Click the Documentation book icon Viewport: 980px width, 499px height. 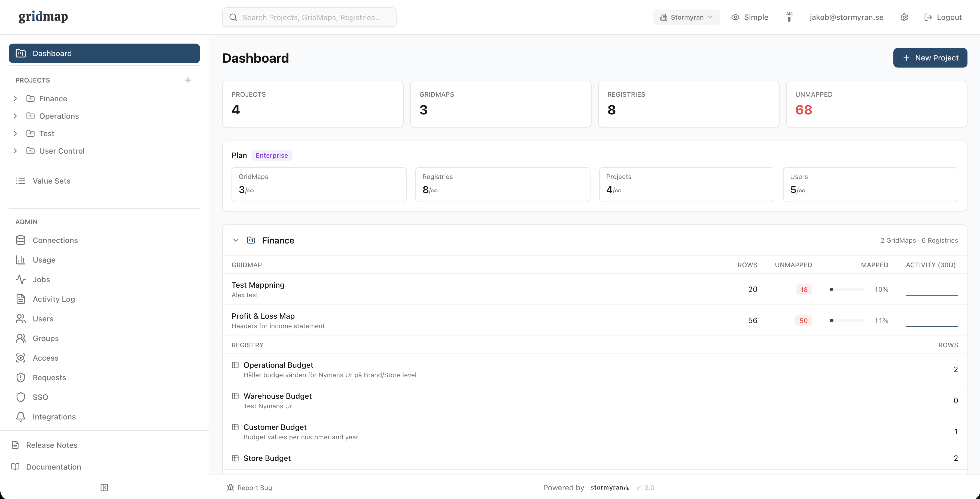coord(15,467)
